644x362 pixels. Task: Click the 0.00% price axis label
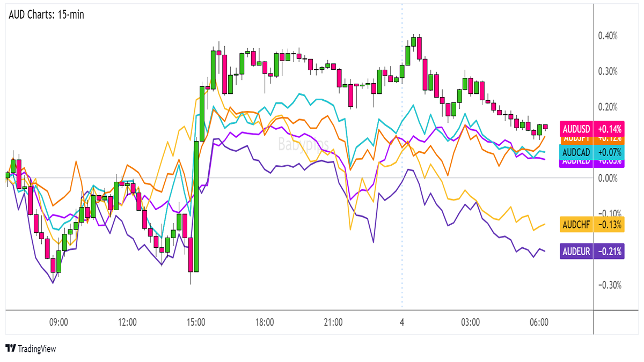click(x=608, y=178)
